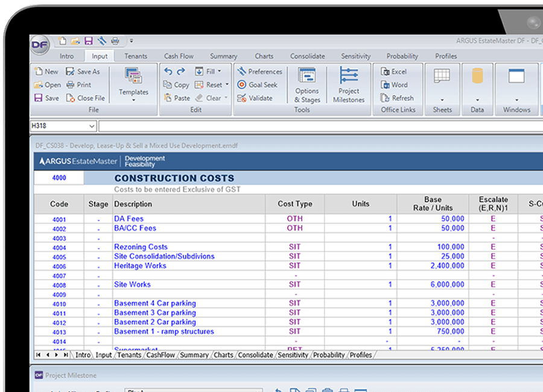
Task: Open Project Milestones
Action: (349, 84)
